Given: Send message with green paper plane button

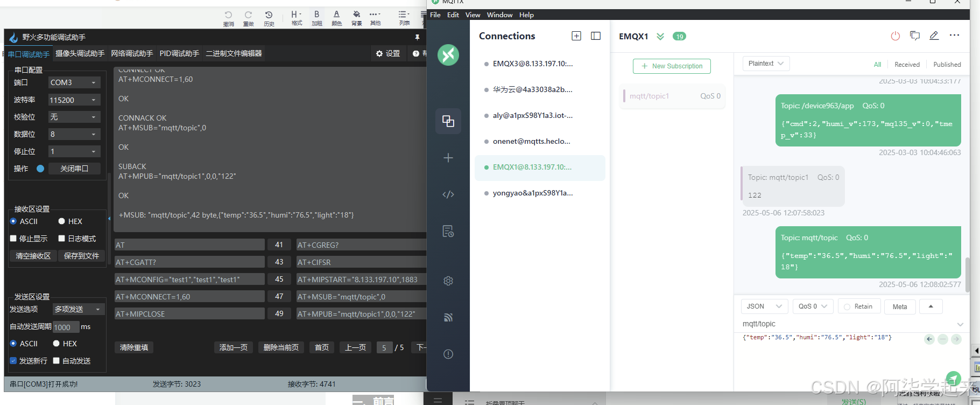Looking at the screenshot, I should [x=954, y=378].
